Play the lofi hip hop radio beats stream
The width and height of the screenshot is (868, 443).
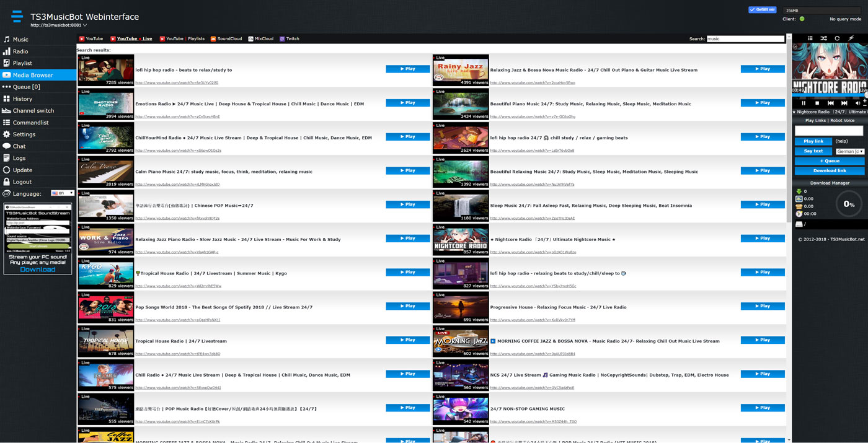(407, 69)
